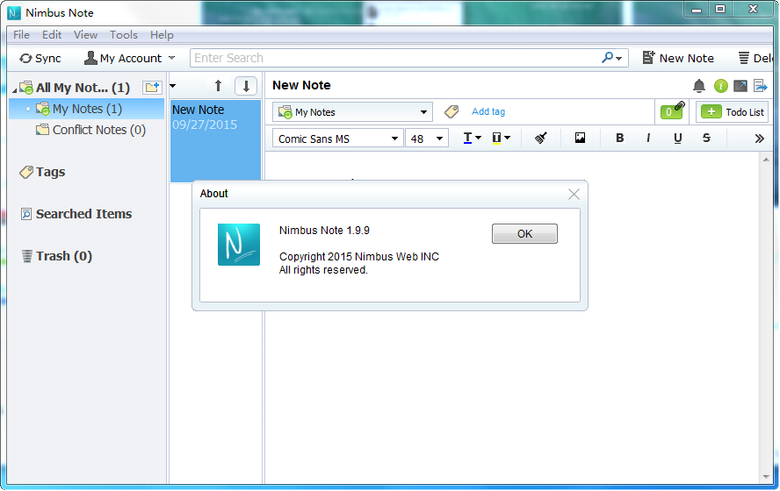Click the insert image icon
The height and width of the screenshot is (491, 780).
click(x=580, y=138)
